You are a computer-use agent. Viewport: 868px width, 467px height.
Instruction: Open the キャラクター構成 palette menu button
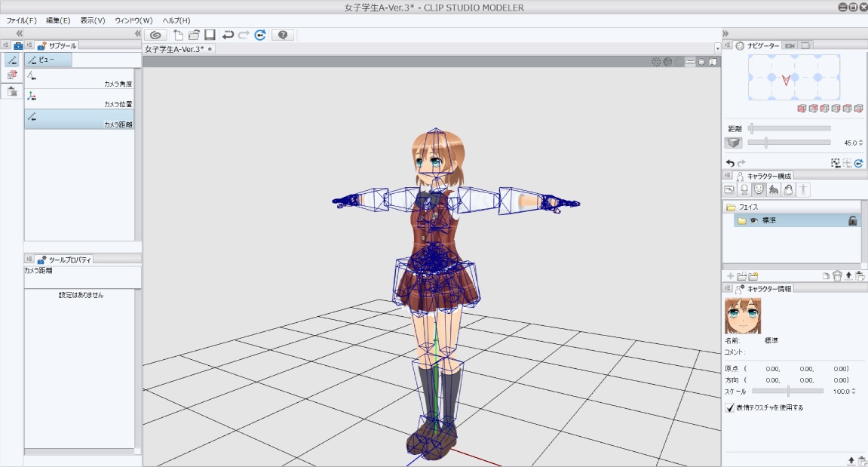tap(728, 177)
